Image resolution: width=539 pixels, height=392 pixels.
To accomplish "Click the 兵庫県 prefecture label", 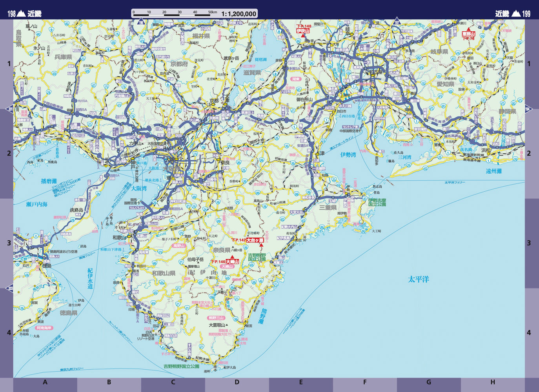I will [x=63, y=57].
